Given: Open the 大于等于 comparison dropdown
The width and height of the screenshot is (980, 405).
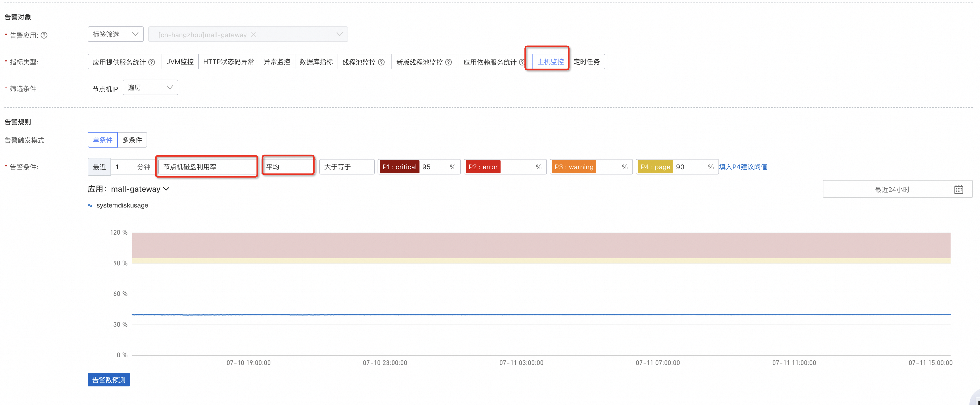Looking at the screenshot, I should [347, 166].
